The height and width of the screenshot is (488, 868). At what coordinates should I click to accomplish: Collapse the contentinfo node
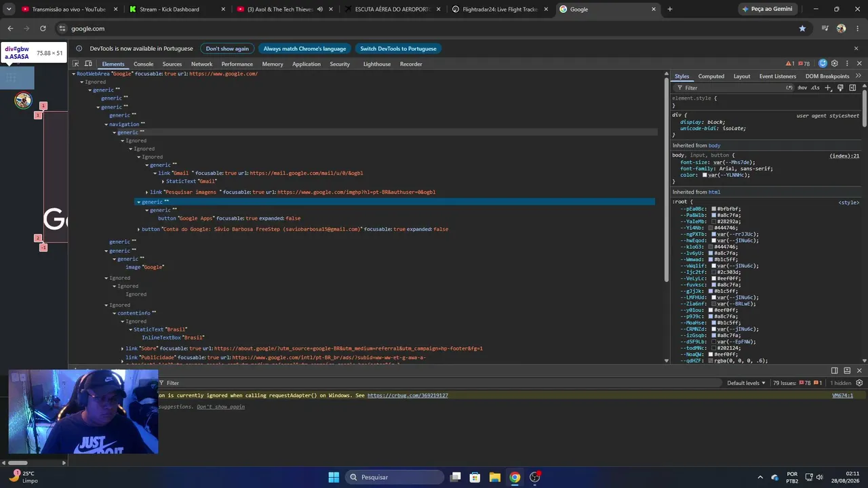point(115,314)
